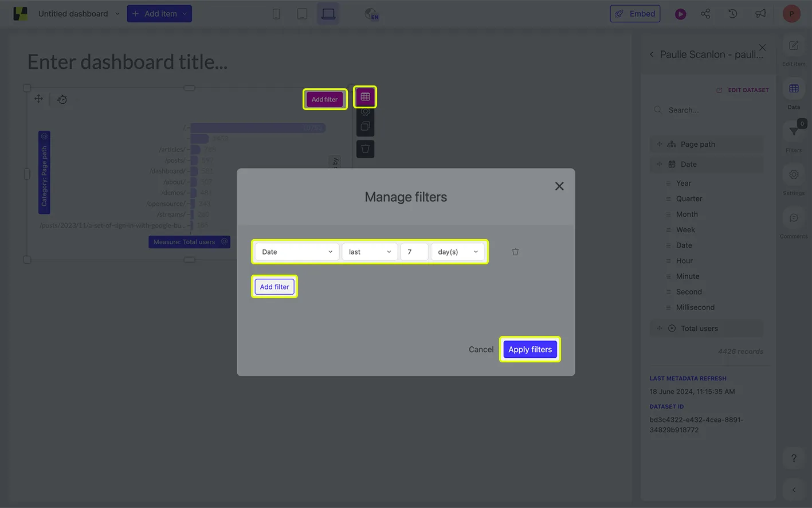
Task: Click the Luzmo logo icon
Action: coord(20,14)
